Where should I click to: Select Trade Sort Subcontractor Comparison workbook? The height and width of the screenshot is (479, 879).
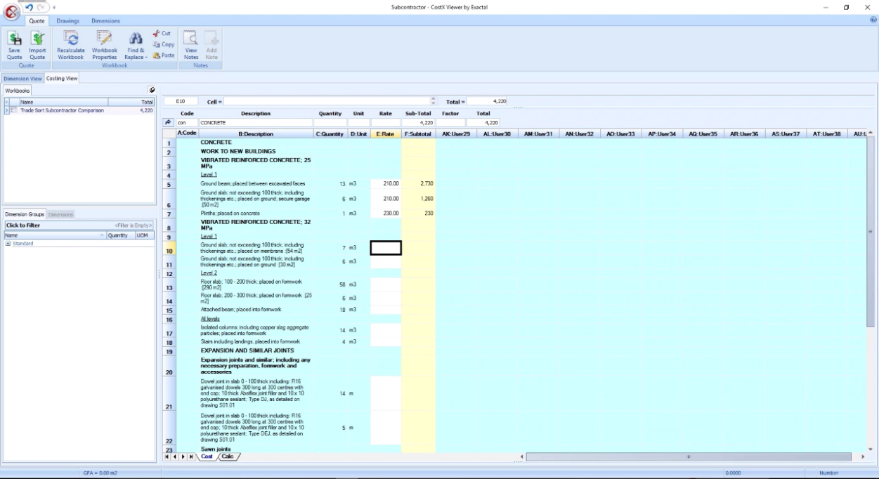(x=62, y=110)
